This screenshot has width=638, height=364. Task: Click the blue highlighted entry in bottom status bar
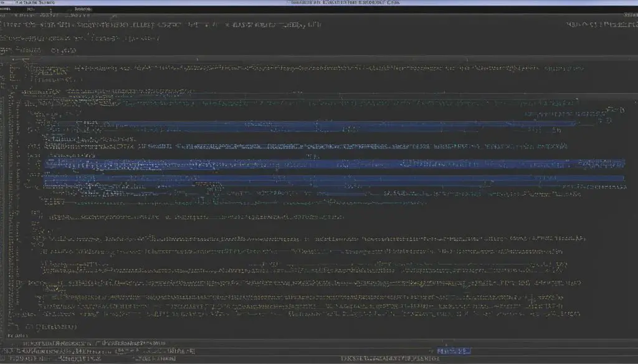click(x=454, y=350)
